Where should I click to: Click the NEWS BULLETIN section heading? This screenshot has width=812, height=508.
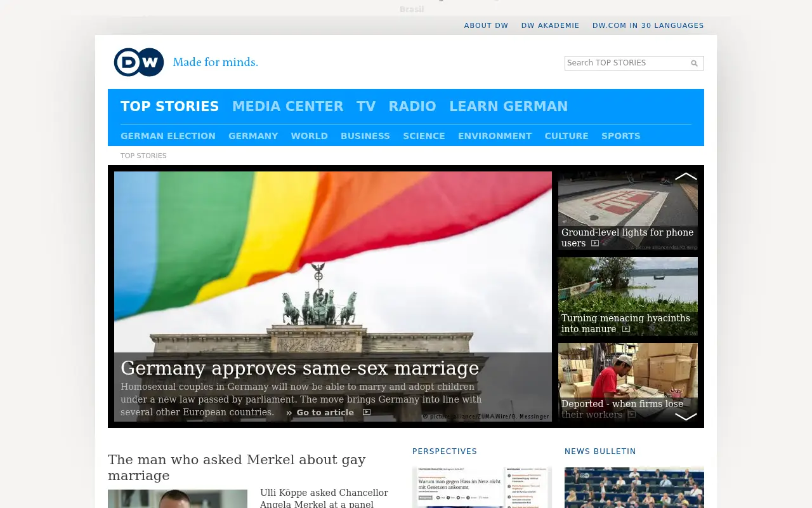[x=600, y=451]
